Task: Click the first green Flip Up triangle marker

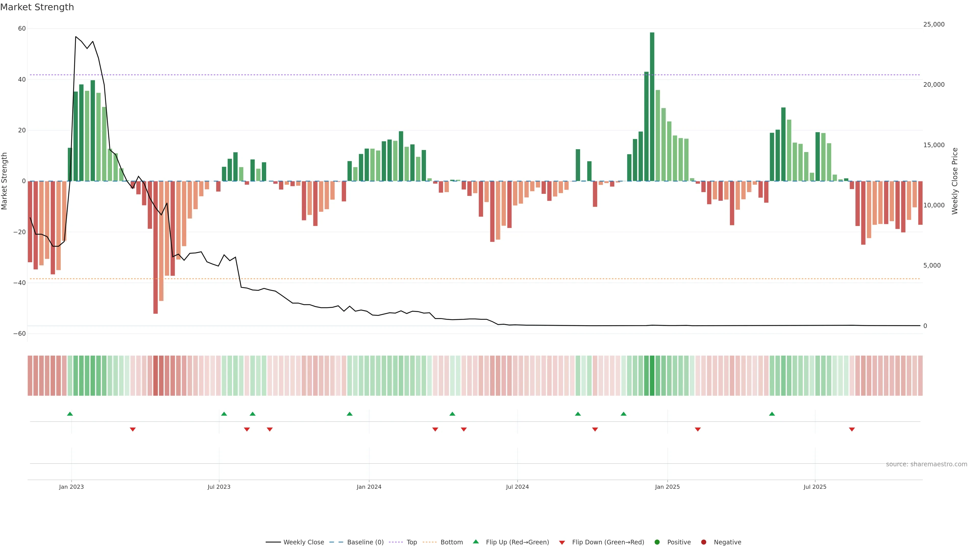Action: pos(70,414)
